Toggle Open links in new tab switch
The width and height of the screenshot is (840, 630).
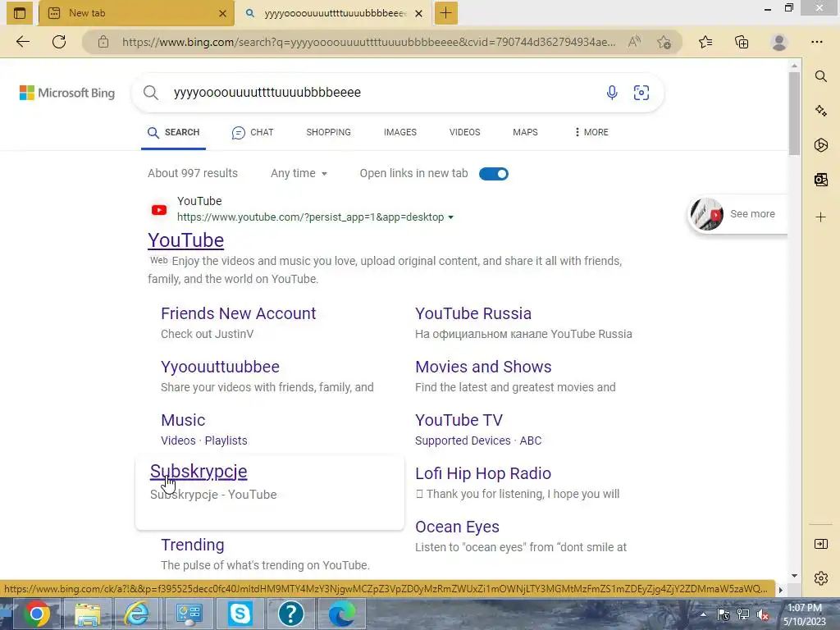493,174
